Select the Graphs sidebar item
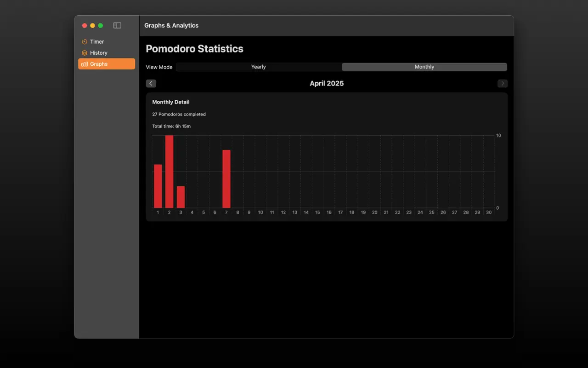The width and height of the screenshot is (588, 368). tap(107, 64)
